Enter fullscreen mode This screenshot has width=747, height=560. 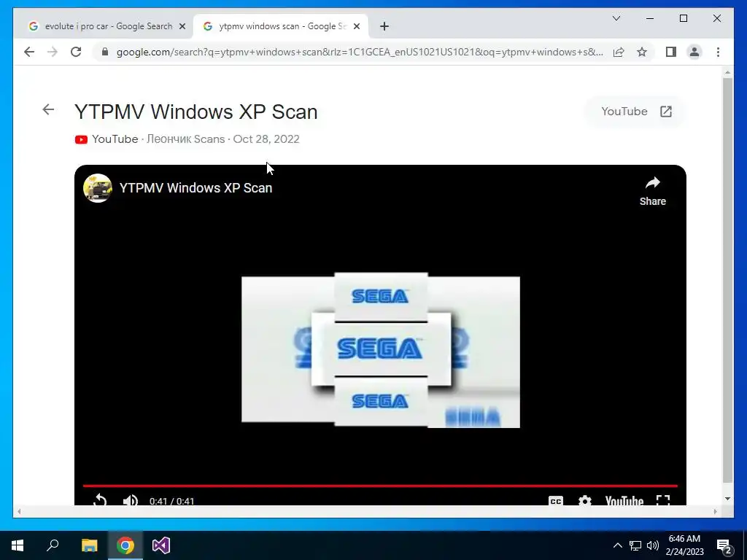(x=663, y=500)
